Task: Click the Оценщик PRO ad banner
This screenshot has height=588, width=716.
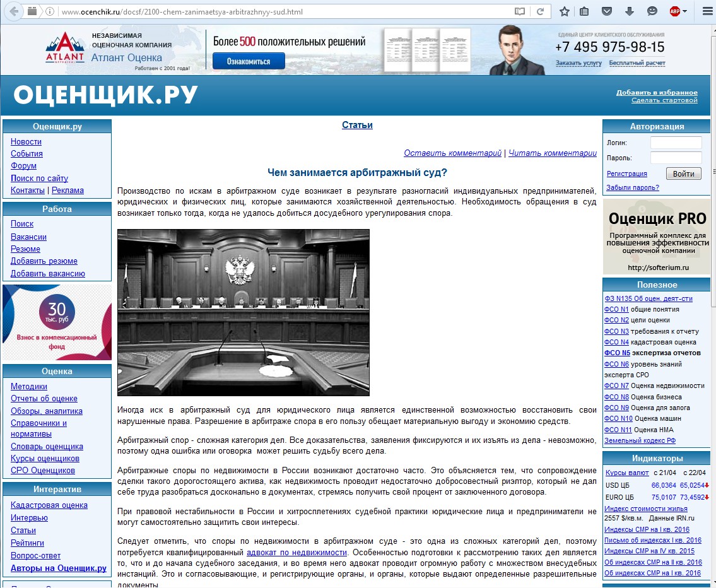Action: (x=657, y=237)
